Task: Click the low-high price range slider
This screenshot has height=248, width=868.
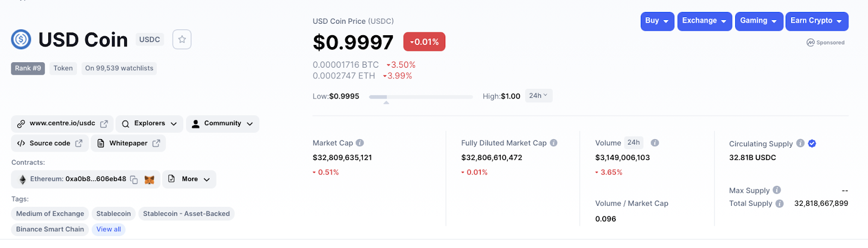Action: pos(421,97)
